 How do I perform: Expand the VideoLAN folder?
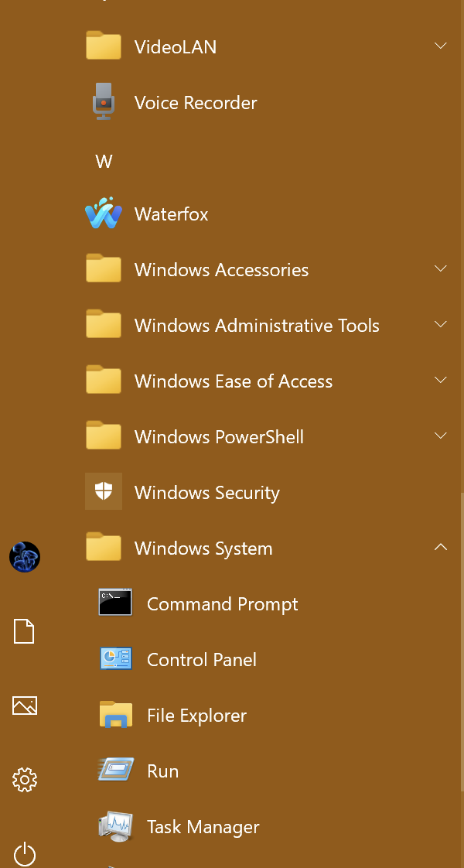(x=440, y=45)
